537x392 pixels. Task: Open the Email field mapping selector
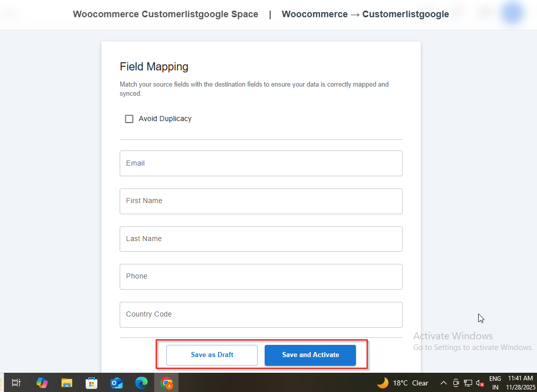point(261,163)
